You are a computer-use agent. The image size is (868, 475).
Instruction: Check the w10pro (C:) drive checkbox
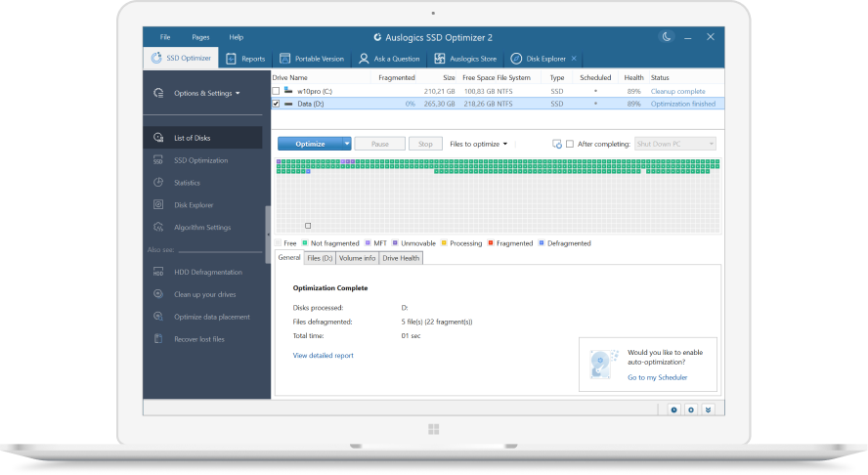pos(276,91)
